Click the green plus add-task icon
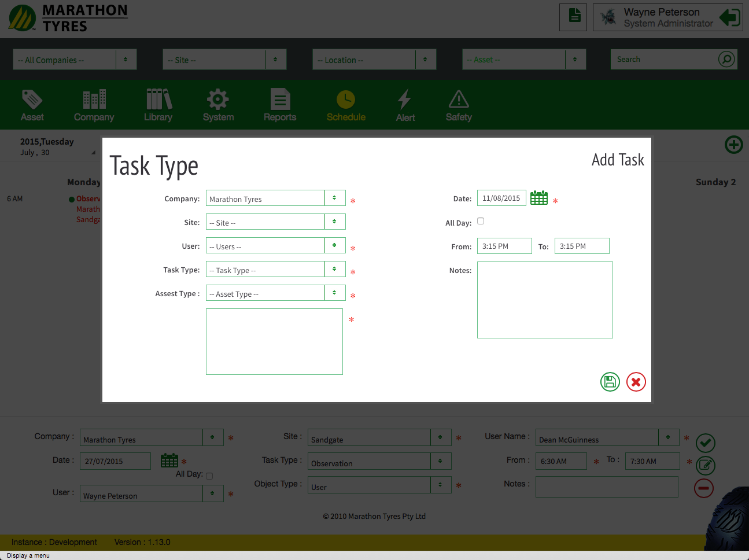Viewport: 749px width, 560px height. tap(733, 145)
